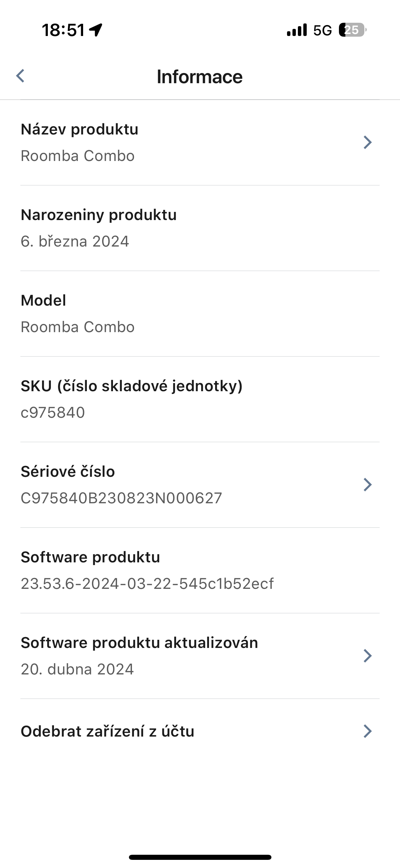The width and height of the screenshot is (400, 868).
Task: Tap the cellular signal indicator
Action: coord(296,30)
